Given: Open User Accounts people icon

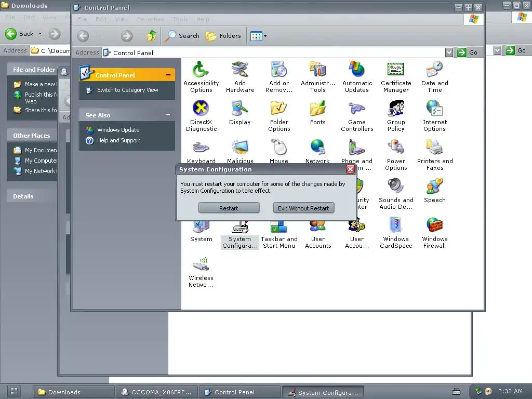Looking at the screenshot, I should (x=317, y=235).
